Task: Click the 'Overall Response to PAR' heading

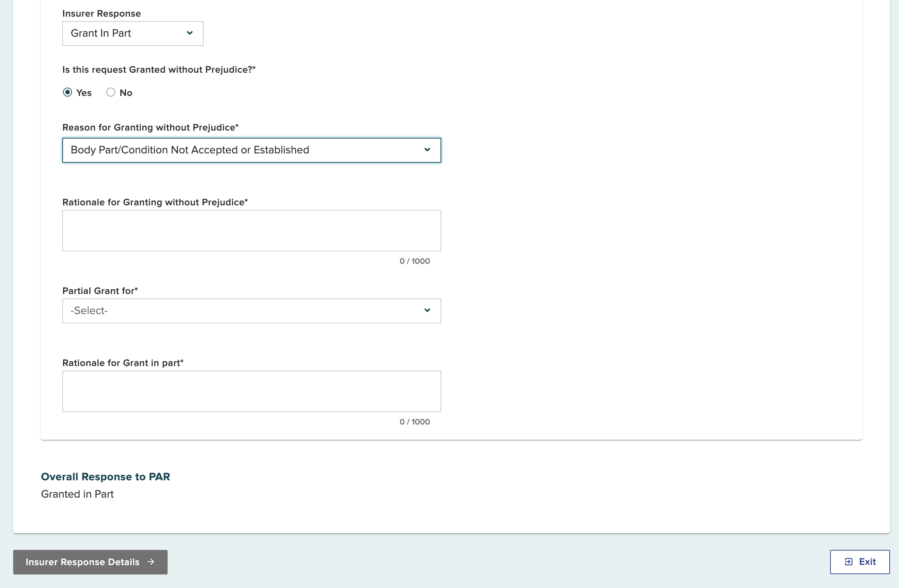Action: tap(105, 476)
